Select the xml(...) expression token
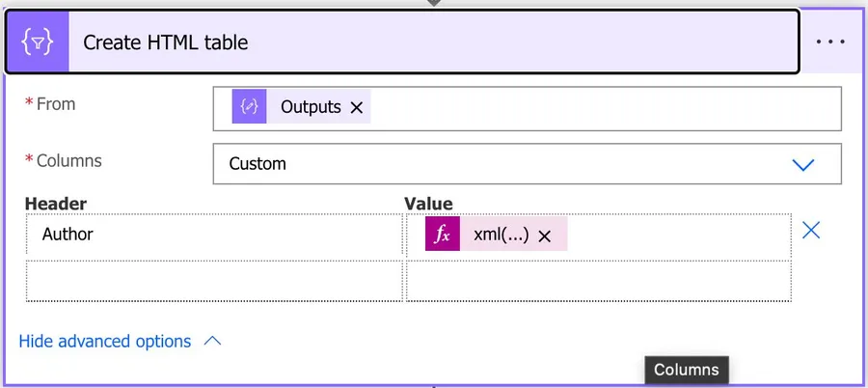Screen dimensions: 868x388 501,236
